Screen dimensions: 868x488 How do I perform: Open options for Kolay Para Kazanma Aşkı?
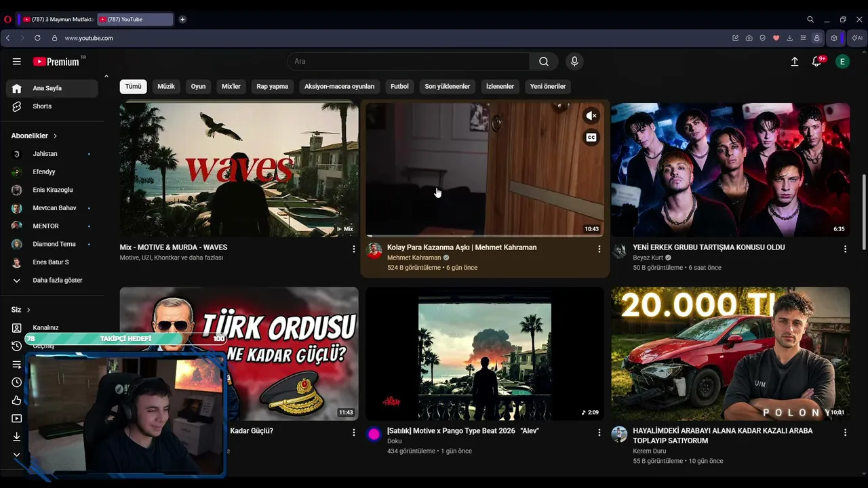coord(599,249)
